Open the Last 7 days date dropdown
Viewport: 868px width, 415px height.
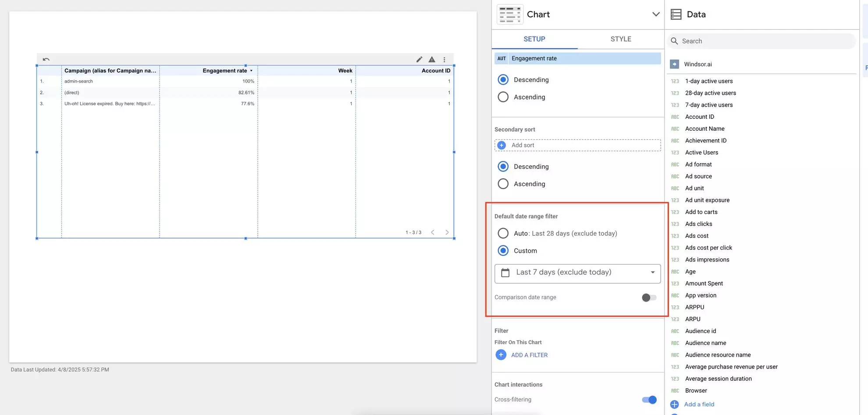click(x=578, y=273)
